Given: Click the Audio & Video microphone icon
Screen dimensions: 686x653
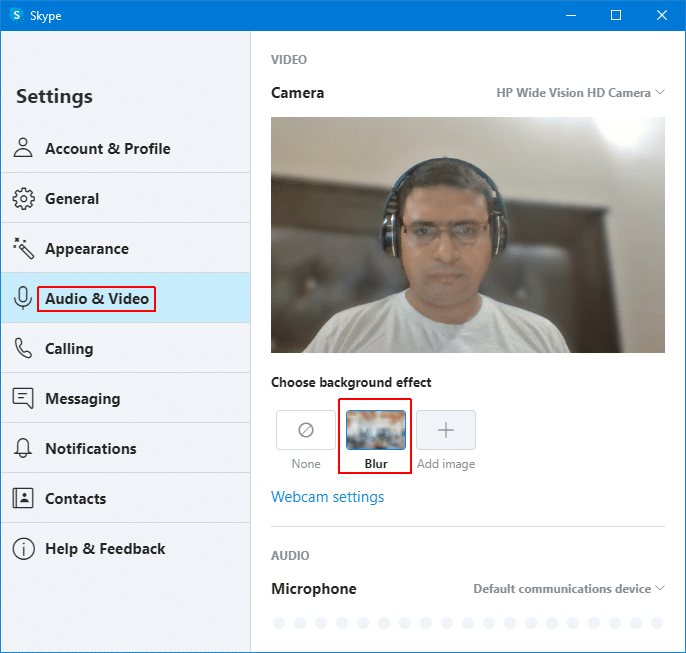Looking at the screenshot, I should pos(23,298).
